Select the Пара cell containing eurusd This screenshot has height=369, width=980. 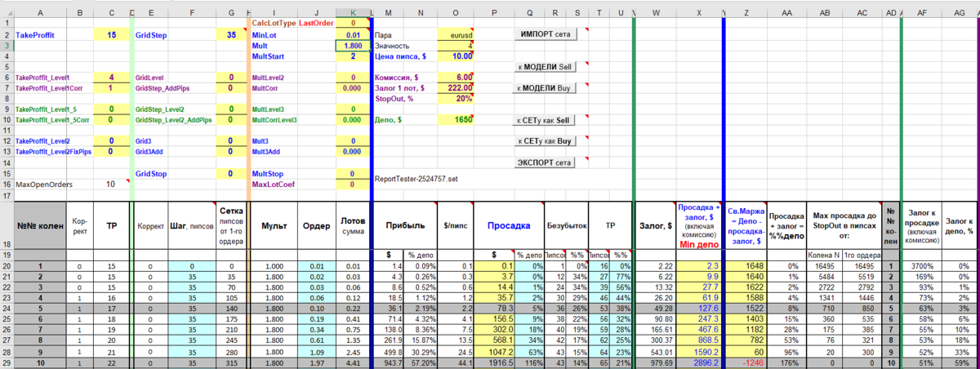(x=456, y=36)
